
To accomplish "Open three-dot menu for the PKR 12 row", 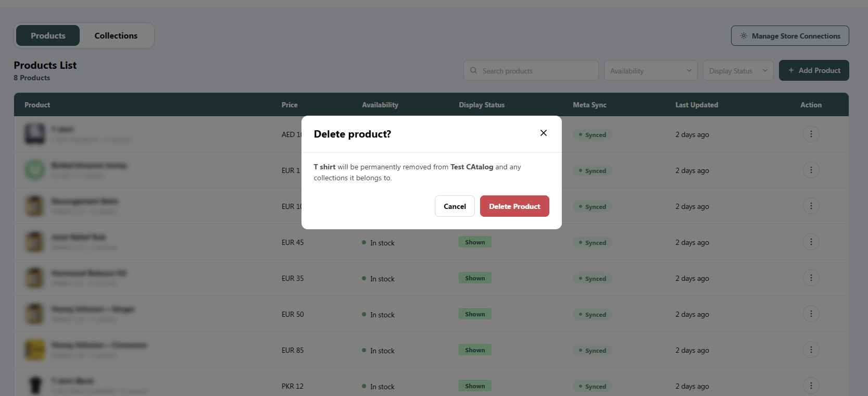I will [811, 386].
